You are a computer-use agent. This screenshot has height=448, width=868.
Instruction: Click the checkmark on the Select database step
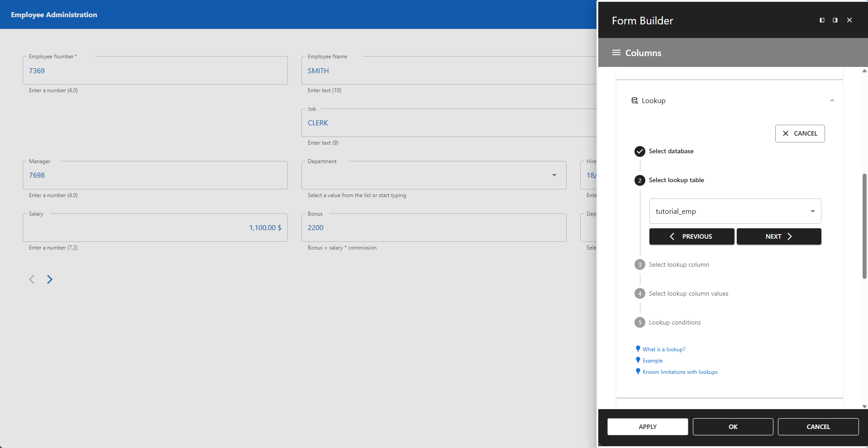639,151
